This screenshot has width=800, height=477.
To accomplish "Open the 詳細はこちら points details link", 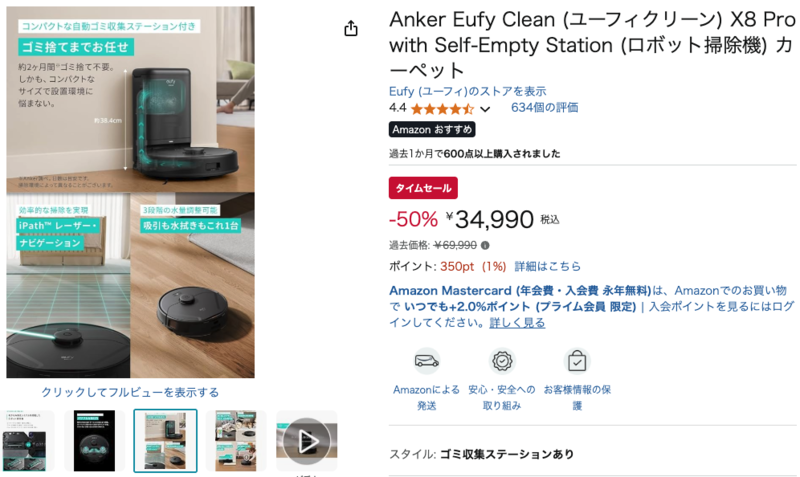I will click(x=547, y=266).
